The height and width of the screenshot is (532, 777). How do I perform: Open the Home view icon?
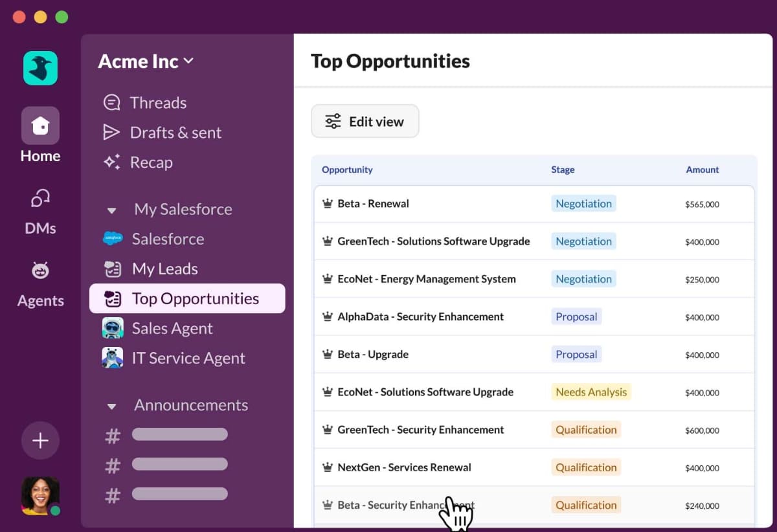click(40, 126)
